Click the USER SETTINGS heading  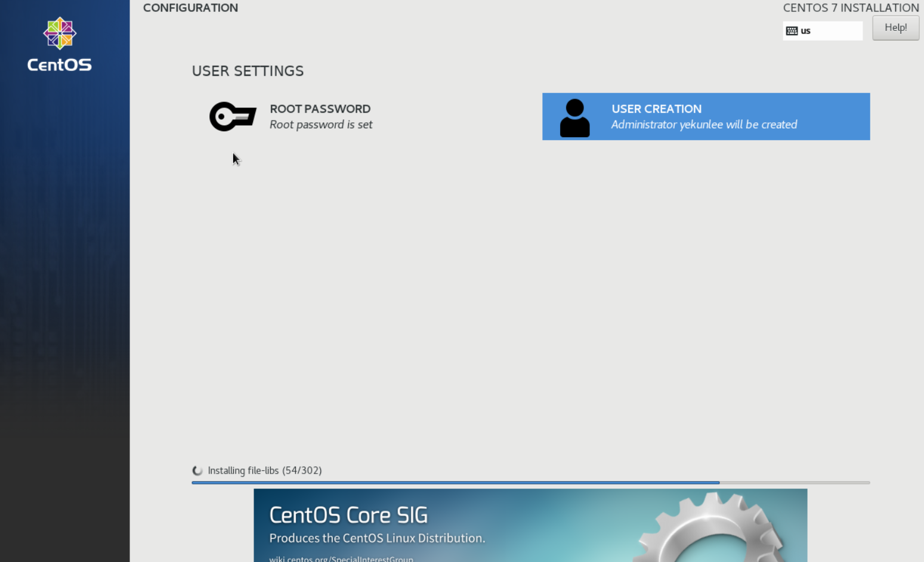click(248, 71)
